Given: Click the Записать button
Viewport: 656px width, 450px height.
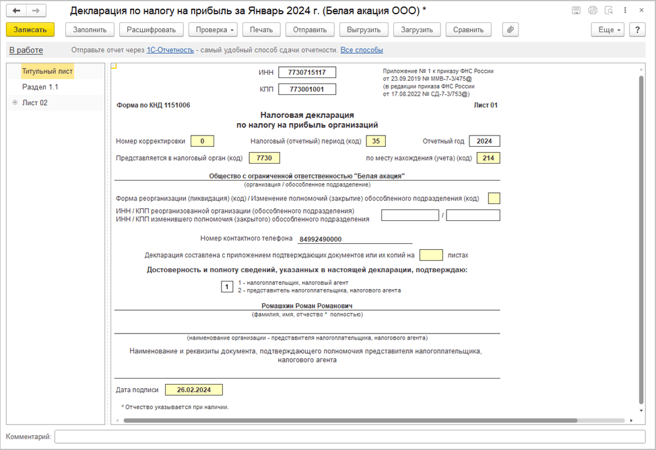Looking at the screenshot, I should point(30,30).
